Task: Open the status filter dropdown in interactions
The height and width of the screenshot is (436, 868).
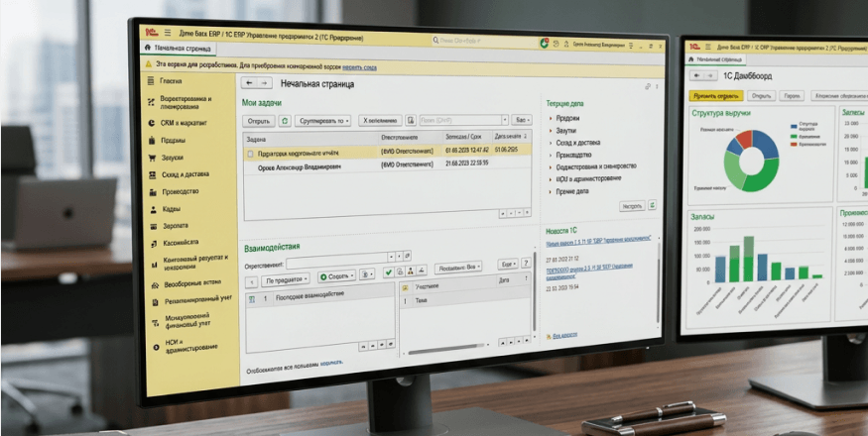Action: tap(457, 268)
